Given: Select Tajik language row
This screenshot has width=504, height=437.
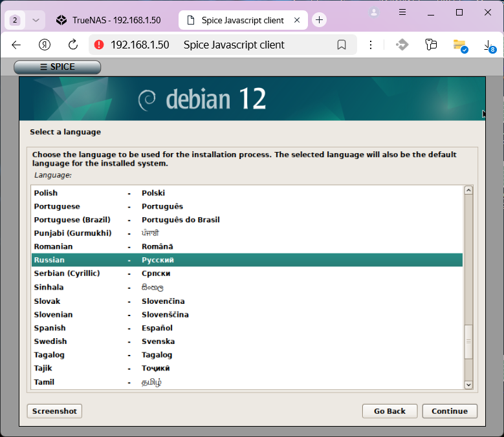Looking at the screenshot, I should [247, 368].
